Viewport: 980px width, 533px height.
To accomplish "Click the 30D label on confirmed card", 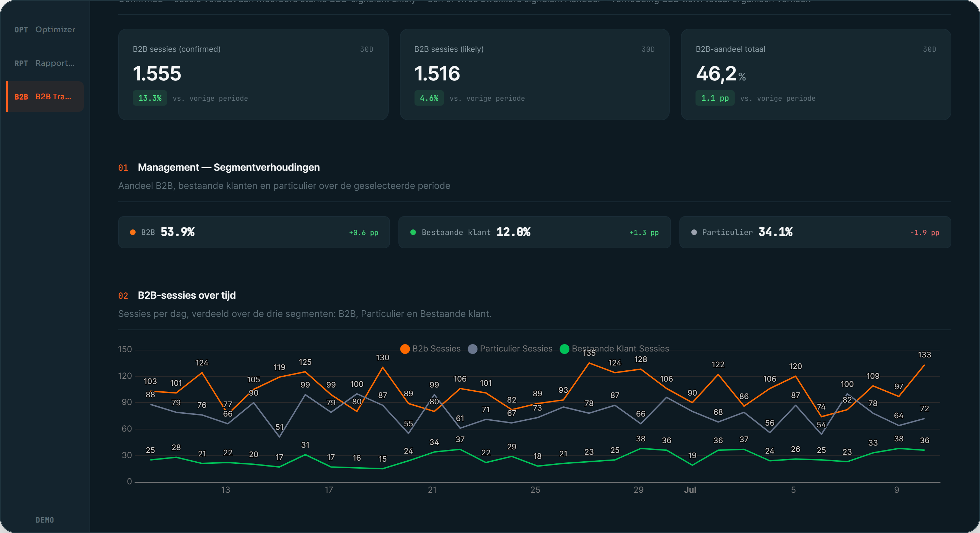I will (367, 50).
